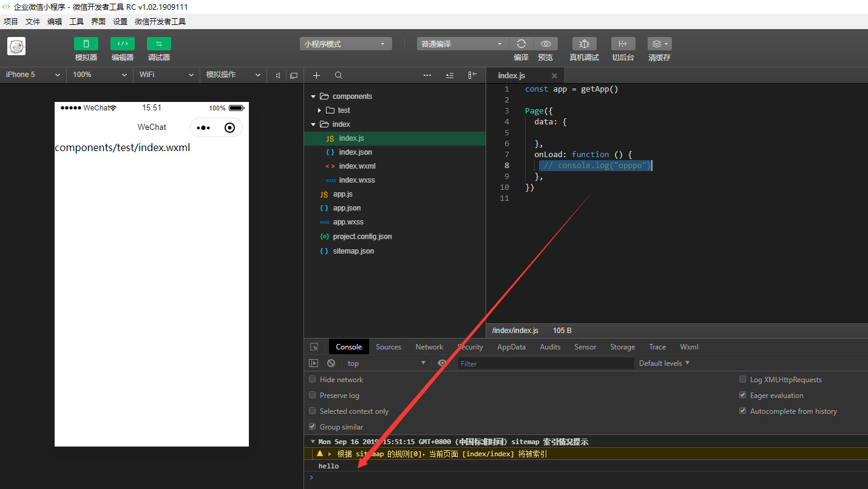
Task: Toggle the simulator panel button
Action: [86, 44]
